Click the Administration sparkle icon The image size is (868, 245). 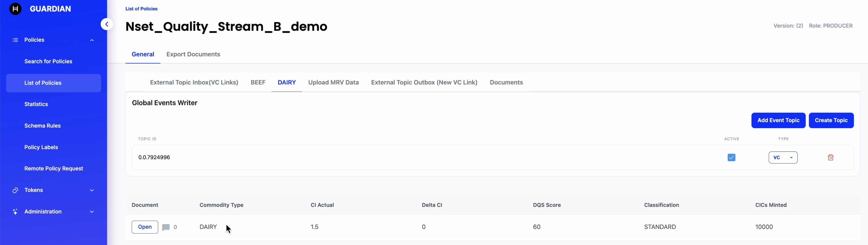(15, 212)
